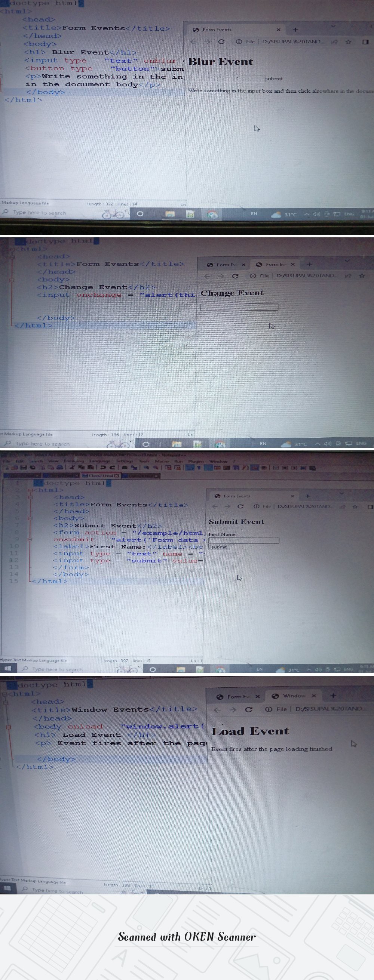
Task: Reload the Load Event browser page
Action: pyautogui.click(x=249, y=709)
